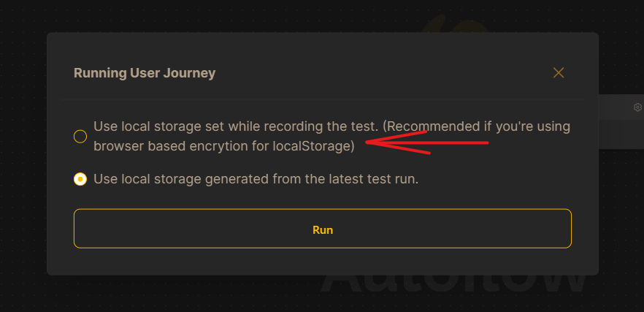Screen dimensions: 644x312
Task: Close the Running User Journey dialog
Action: pyautogui.click(x=559, y=72)
